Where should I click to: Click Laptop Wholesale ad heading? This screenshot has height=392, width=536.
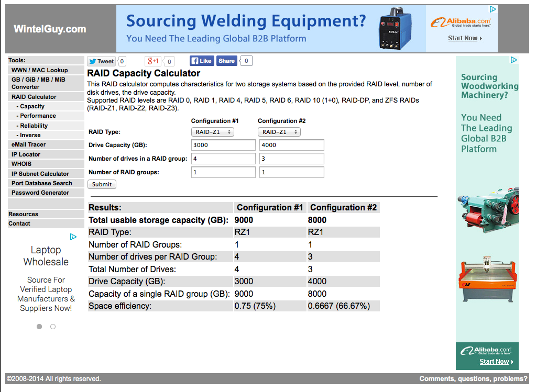46,256
